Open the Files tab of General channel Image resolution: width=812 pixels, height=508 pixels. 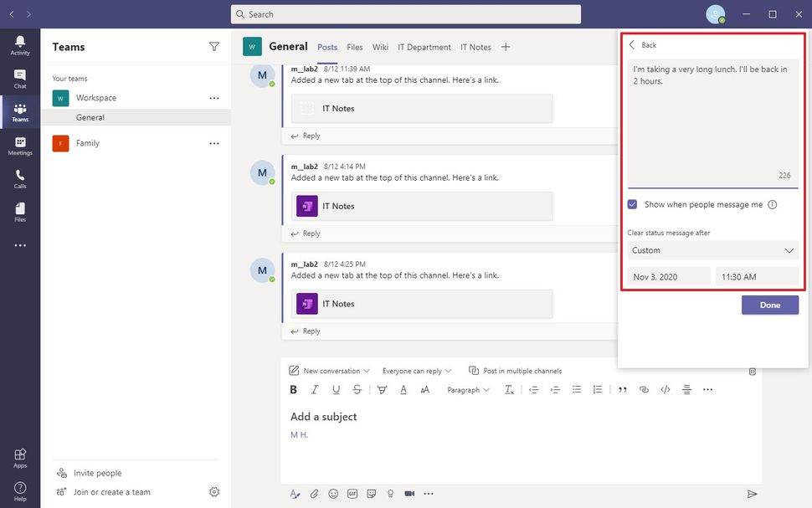[355, 47]
